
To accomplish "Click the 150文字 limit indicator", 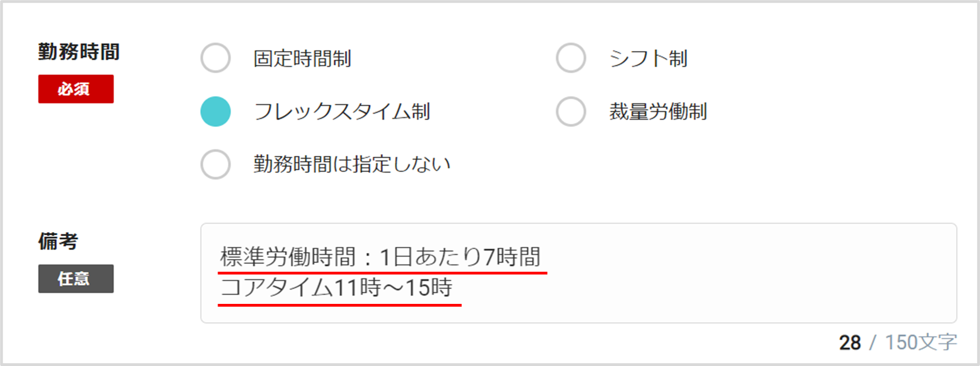I will point(921,343).
